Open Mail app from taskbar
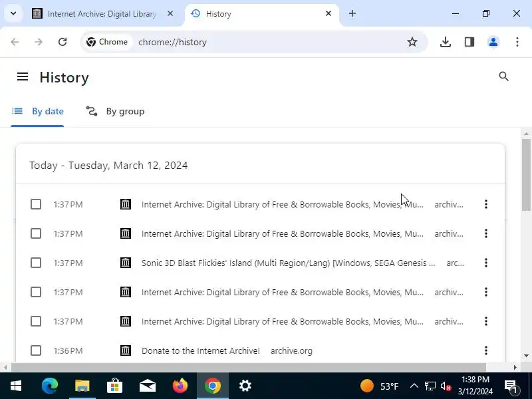The image size is (532, 399). (147, 386)
